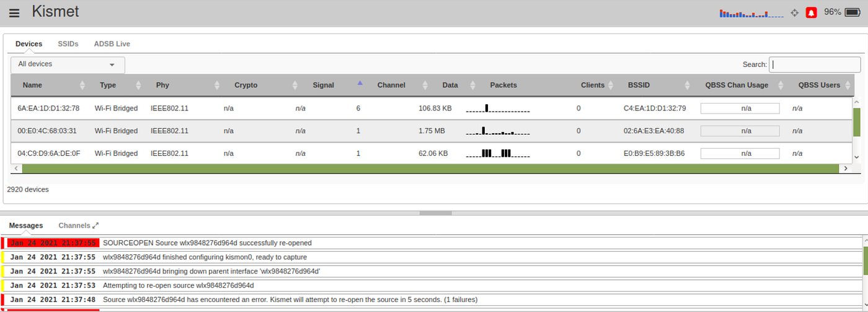Select device 6A:EA:1D:D1:32:78

coord(48,108)
